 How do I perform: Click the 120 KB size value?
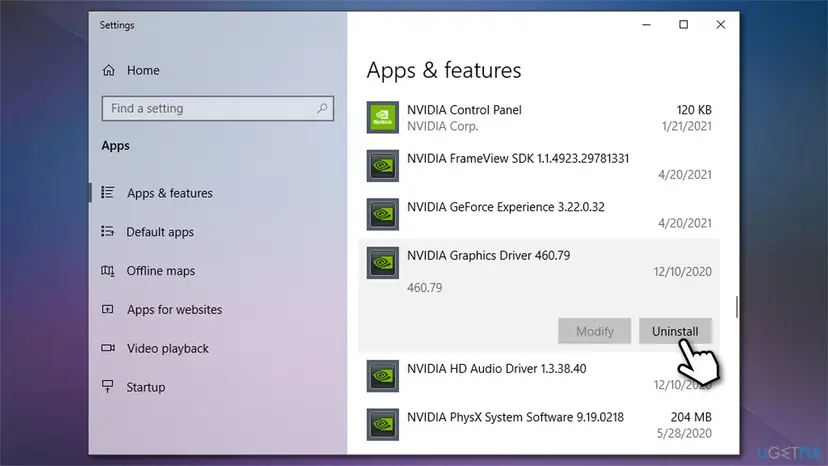pos(694,110)
